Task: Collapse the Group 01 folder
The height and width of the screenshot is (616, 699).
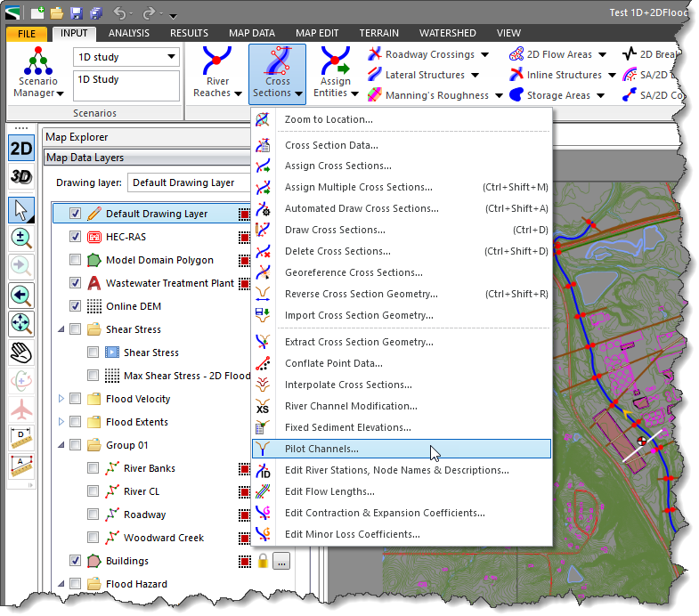Action: [x=61, y=445]
